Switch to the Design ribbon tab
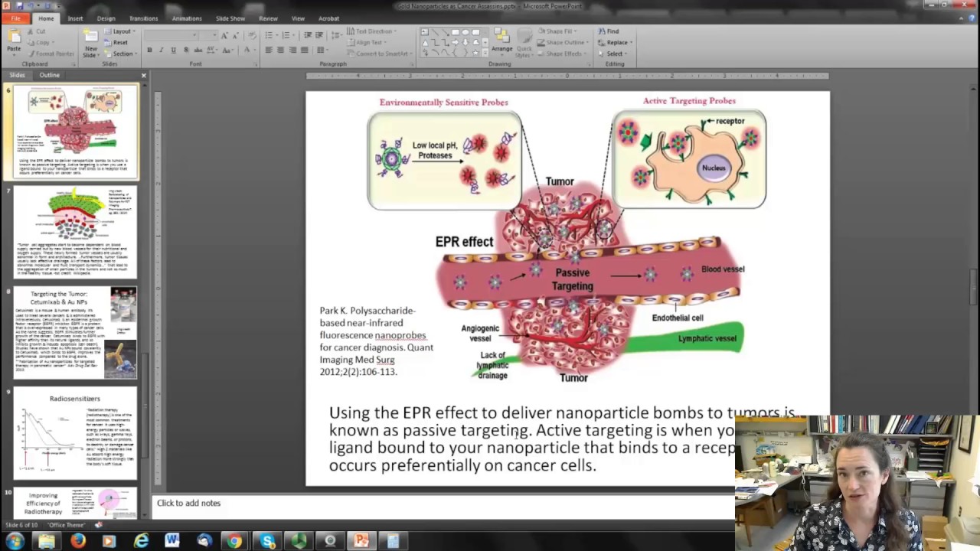 106,18
